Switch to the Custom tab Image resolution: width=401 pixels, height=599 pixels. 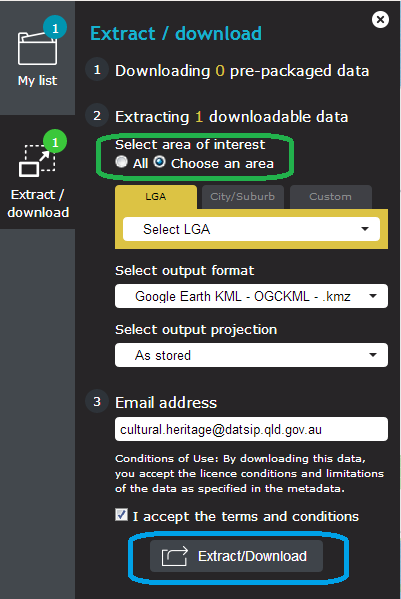(x=330, y=197)
